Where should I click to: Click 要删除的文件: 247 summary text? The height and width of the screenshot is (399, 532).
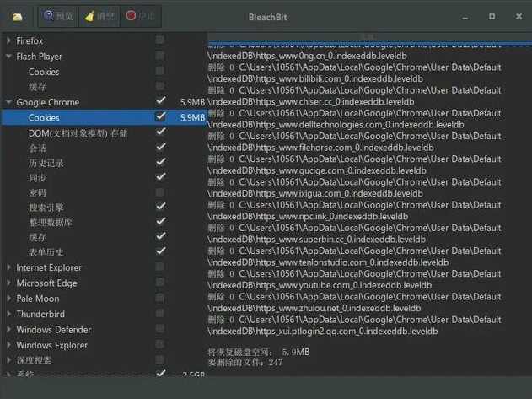tap(245, 363)
